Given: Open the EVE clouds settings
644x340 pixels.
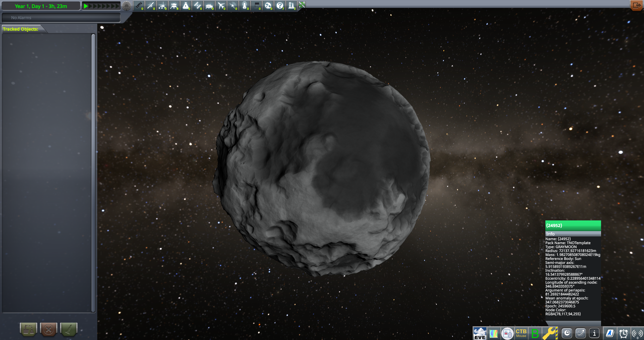Looking at the screenshot, I should tap(480, 333).
